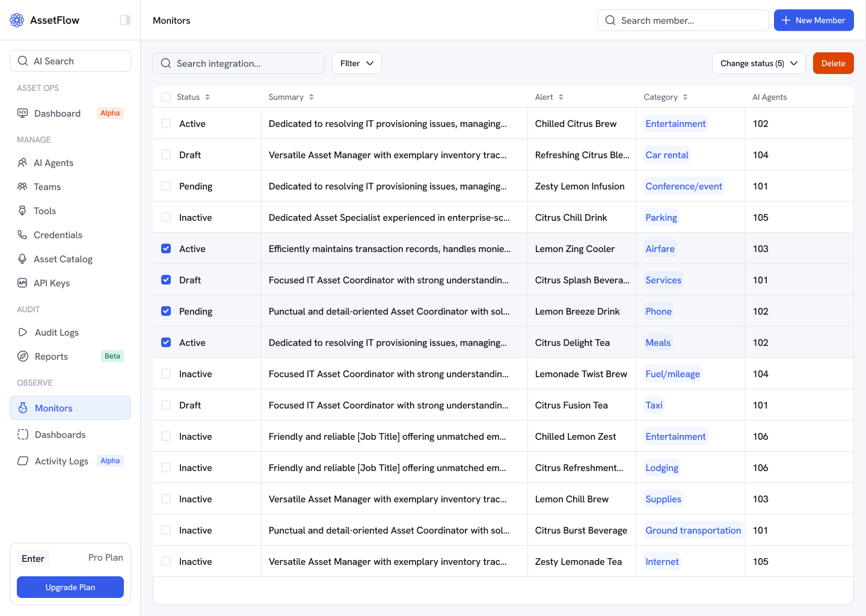Check the Chilled Citrus Brew row checkbox
866x616 pixels.
click(x=166, y=123)
